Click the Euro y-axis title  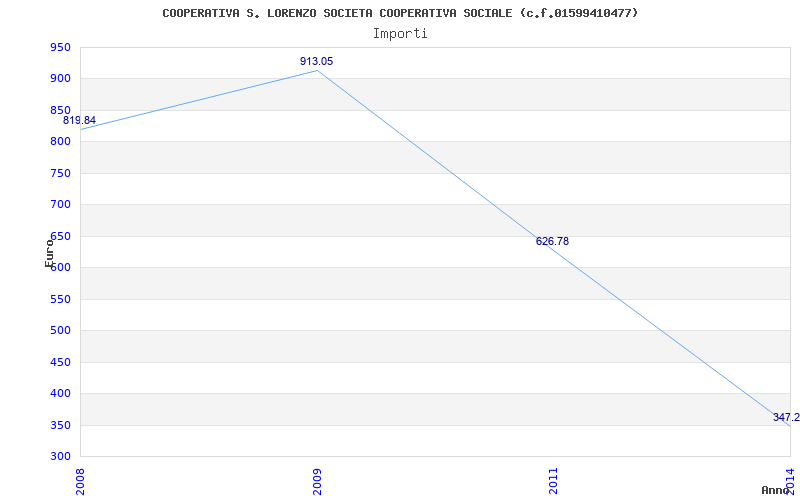49,253
